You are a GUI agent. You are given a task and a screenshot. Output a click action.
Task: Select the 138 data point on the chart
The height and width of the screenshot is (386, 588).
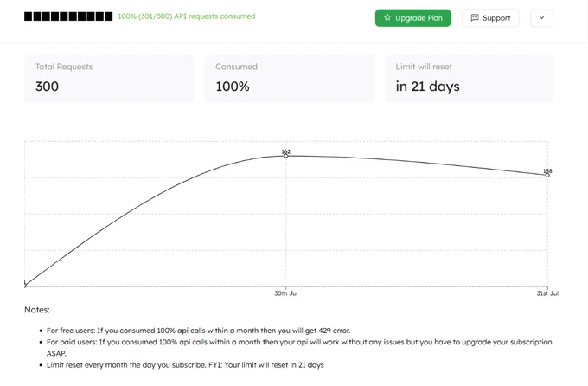click(547, 175)
